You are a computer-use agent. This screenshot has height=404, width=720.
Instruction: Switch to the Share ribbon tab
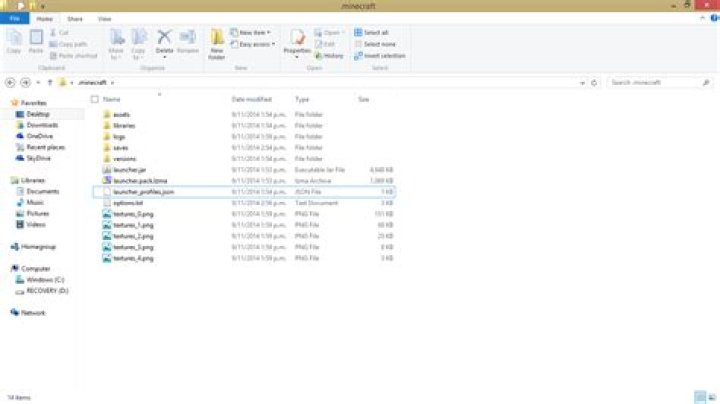(75, 19)
